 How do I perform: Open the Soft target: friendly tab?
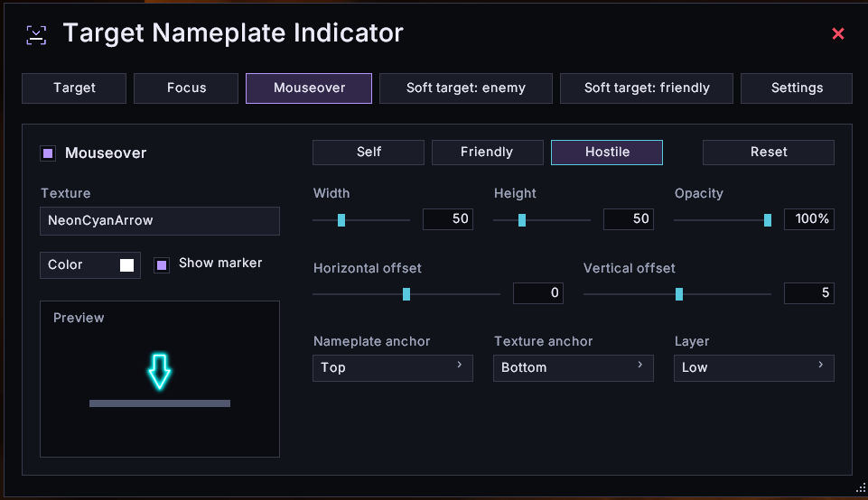pos(647,88)
